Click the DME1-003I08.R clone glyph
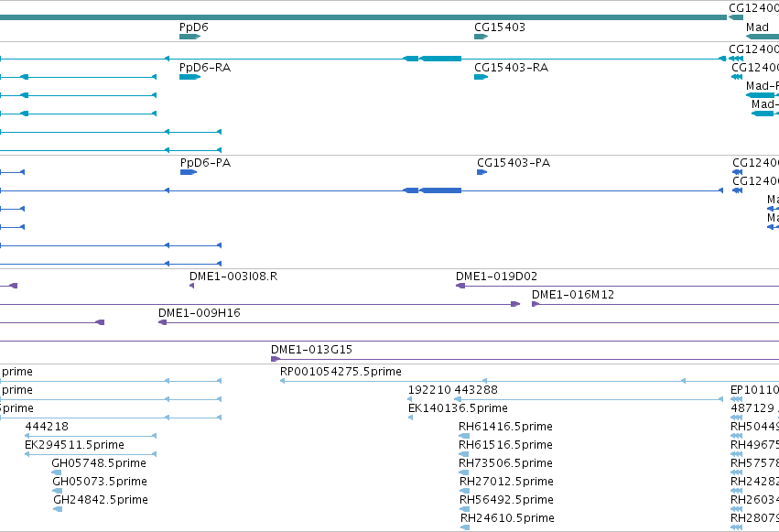 tap(191, 286)
